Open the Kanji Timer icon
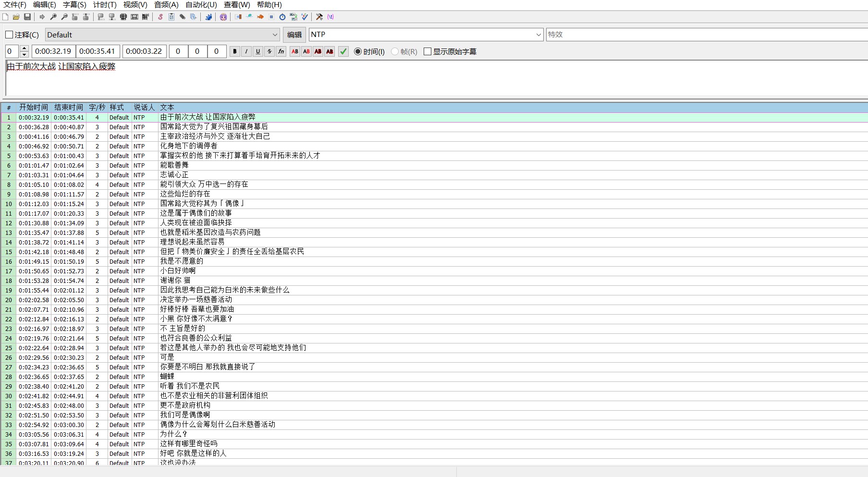 (x=293, y=17)
